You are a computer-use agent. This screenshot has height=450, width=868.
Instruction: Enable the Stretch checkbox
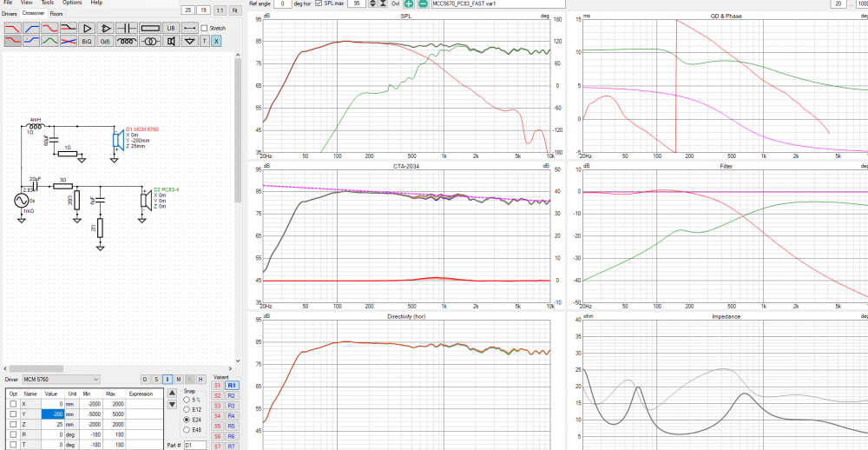tap(204, 29)
